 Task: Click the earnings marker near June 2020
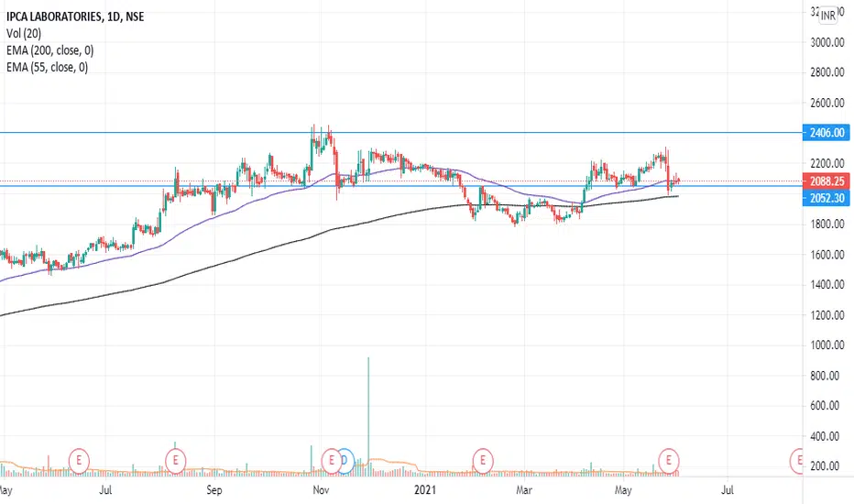tap(79, 460)
